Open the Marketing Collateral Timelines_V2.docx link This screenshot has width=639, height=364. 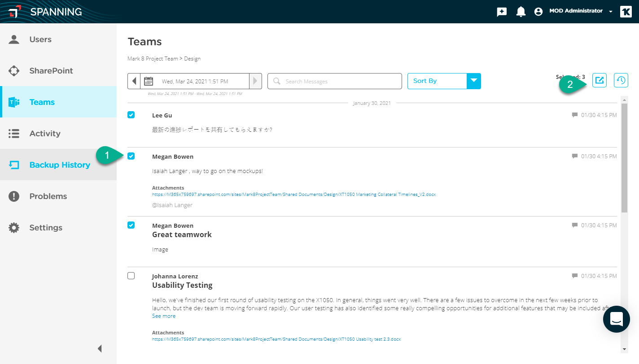pyautogui.click(x=294, y=195)
